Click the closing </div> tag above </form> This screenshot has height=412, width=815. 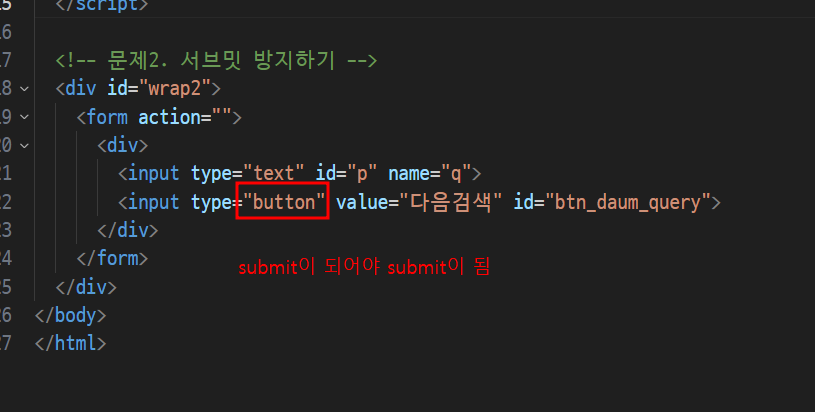pos(128,230)
